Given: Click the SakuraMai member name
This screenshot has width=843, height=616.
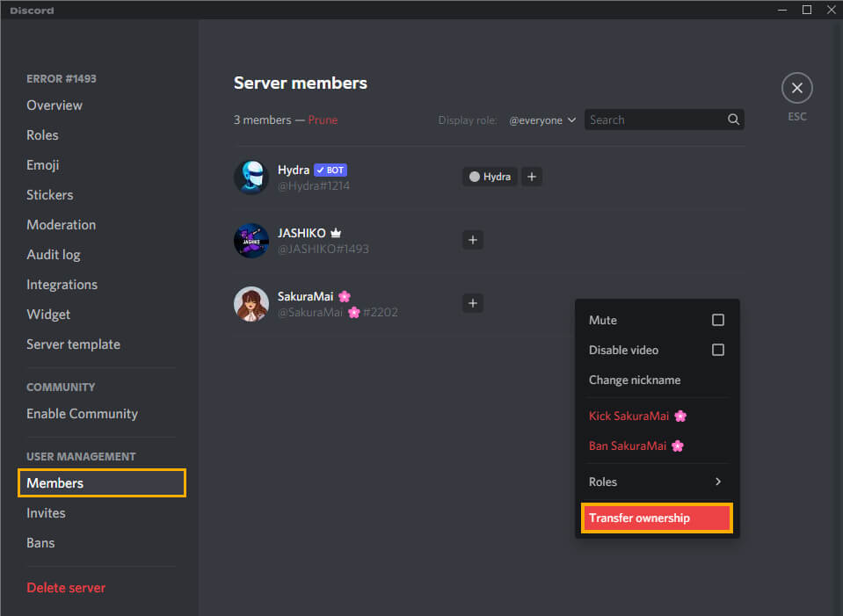Looking at the screenshot, I should [x=305, y=296].
